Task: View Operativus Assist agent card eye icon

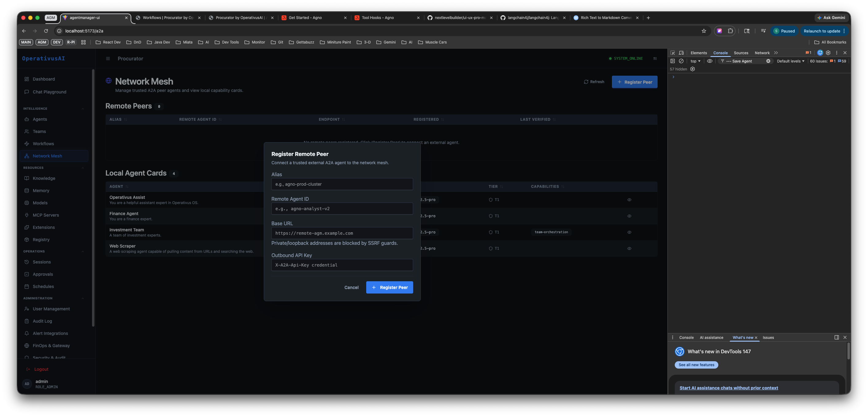Action: click(629, 200)
